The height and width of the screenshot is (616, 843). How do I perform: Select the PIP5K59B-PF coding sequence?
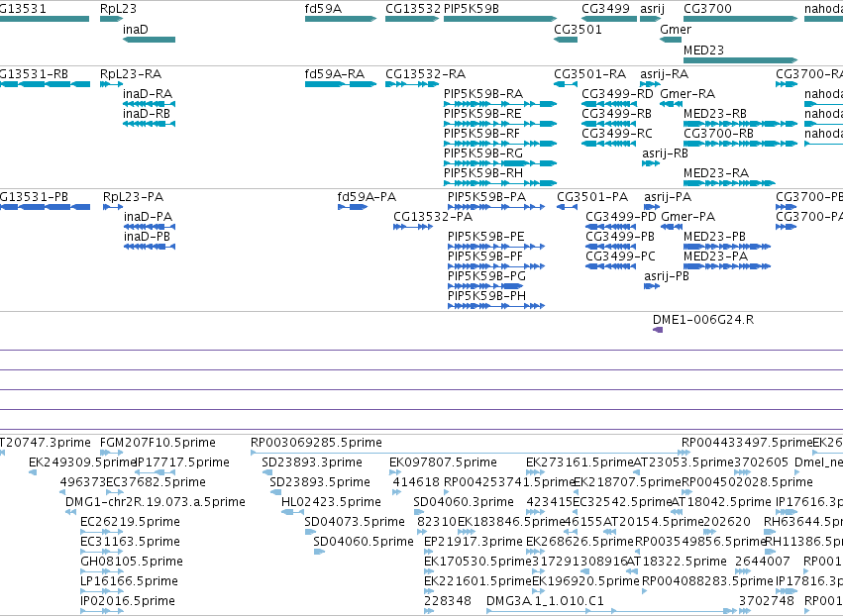point(496,266)
